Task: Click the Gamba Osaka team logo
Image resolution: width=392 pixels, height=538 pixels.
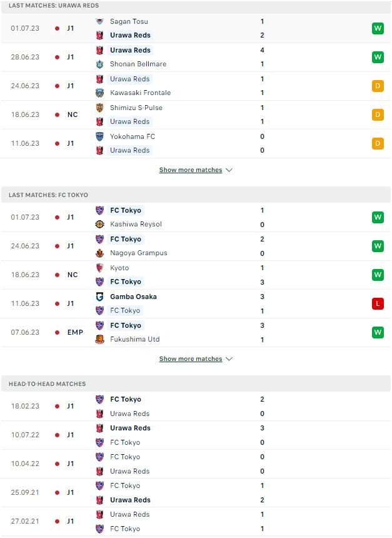Action: (x=99, y=297)
